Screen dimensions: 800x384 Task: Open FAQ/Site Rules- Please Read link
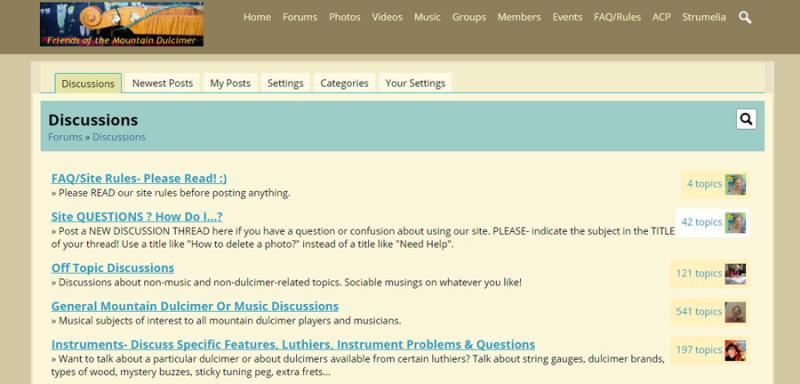pyautogui.click(x=139, y=178)
